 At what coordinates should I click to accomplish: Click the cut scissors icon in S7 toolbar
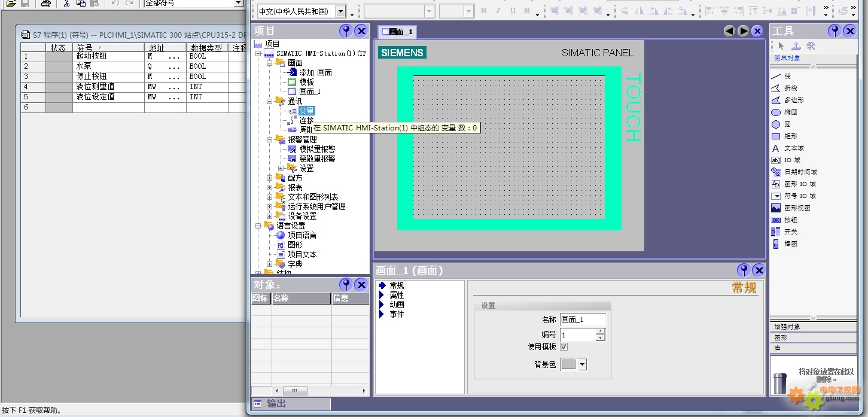click(x=66, y=4)
